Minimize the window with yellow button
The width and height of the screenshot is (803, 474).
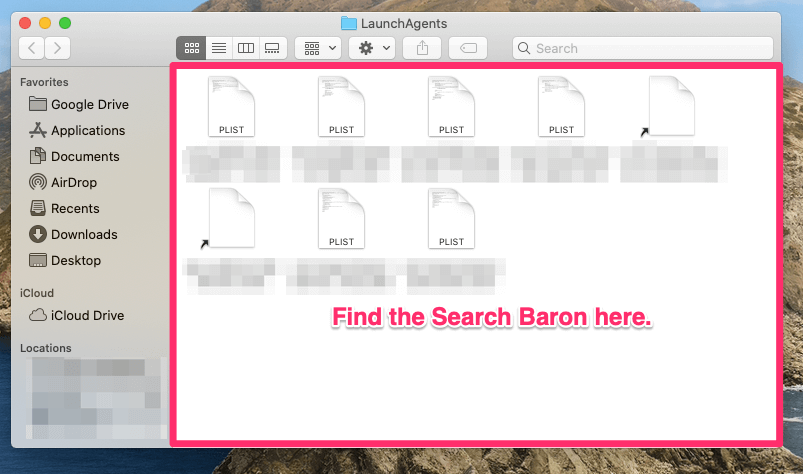[45, 23]
